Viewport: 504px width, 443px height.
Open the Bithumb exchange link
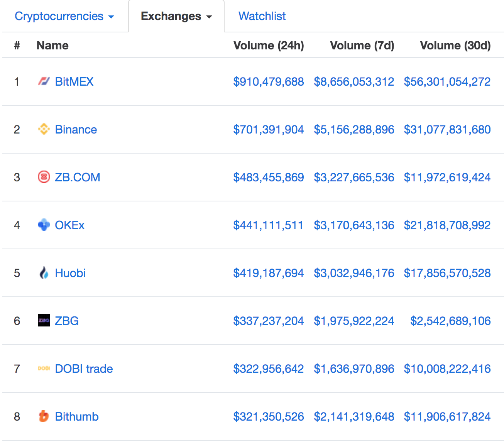77,416
